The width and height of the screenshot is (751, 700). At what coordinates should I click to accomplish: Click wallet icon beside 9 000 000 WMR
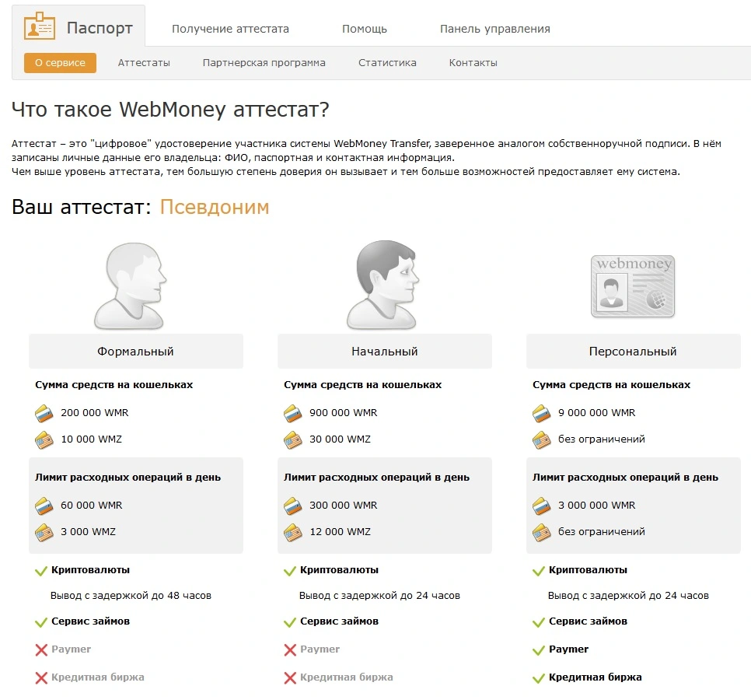[542, 414]
